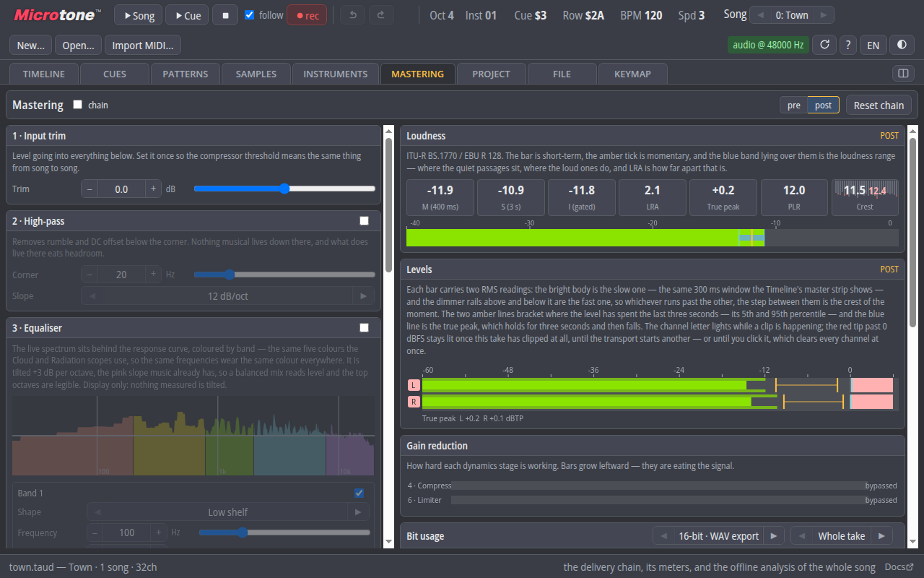This screenshot has height=578, width=924.
Task: Adjust the Corner frequency slider
Action: click(x=284, y=275)
